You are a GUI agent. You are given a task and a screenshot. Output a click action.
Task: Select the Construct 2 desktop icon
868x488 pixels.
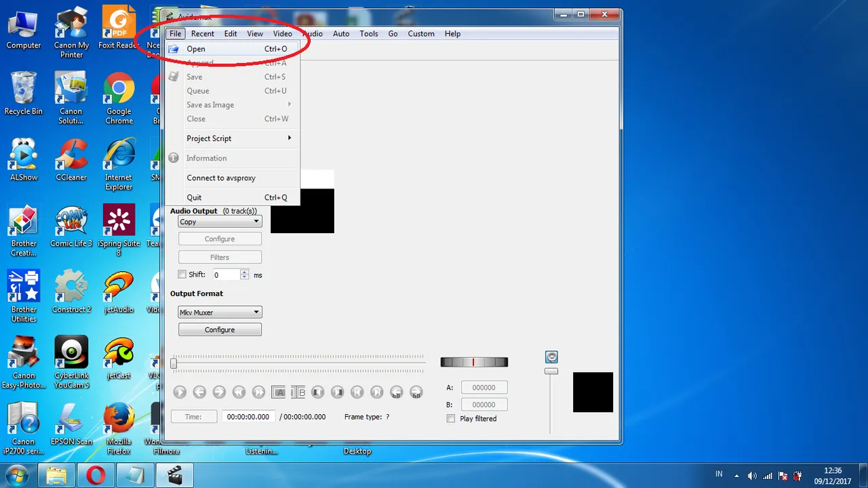71,292
